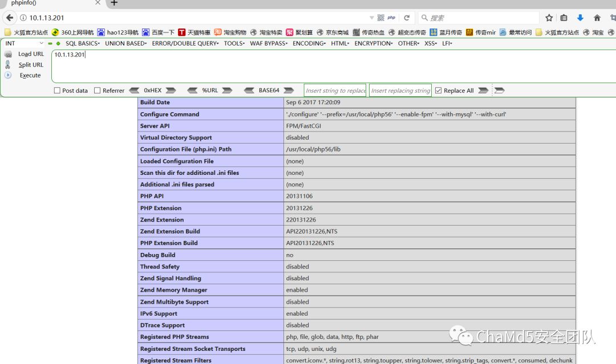Enable the Referrer checkbox

(98, 90)
